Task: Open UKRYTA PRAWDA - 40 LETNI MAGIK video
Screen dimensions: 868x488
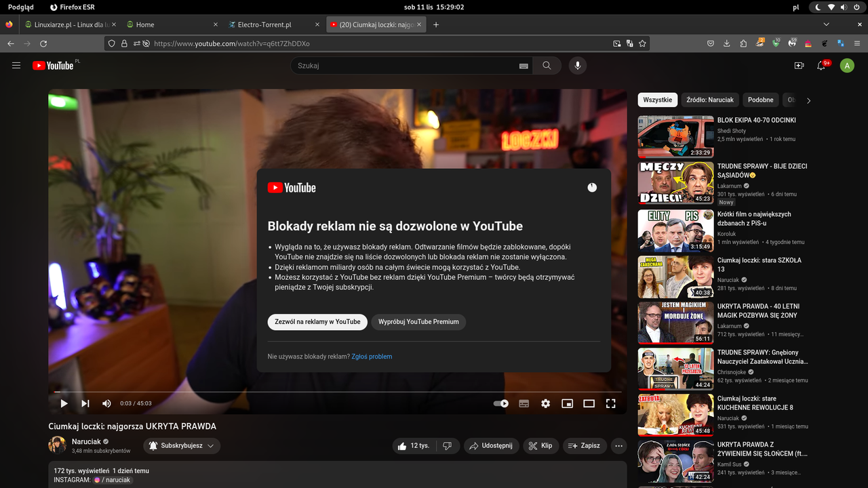Action: pos(758,311)
